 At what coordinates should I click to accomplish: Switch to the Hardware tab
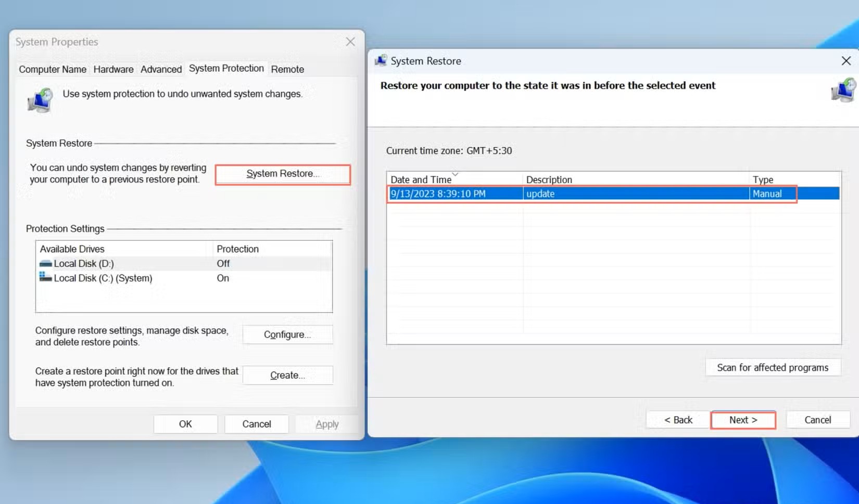pos(113,69)
